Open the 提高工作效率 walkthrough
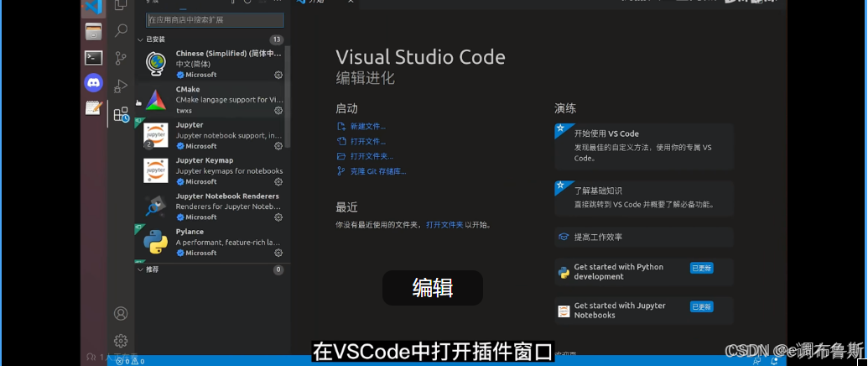This screenshot has width=868, height=366. click(x=644, y=237)
